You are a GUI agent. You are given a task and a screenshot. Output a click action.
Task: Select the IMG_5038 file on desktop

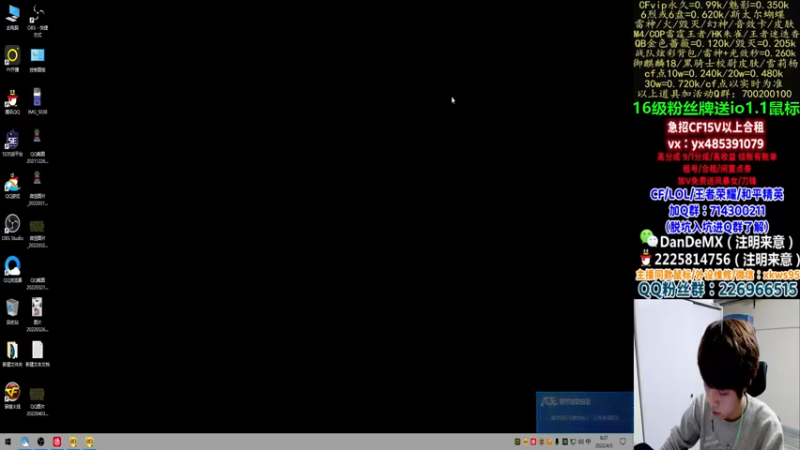pos(37,101)
